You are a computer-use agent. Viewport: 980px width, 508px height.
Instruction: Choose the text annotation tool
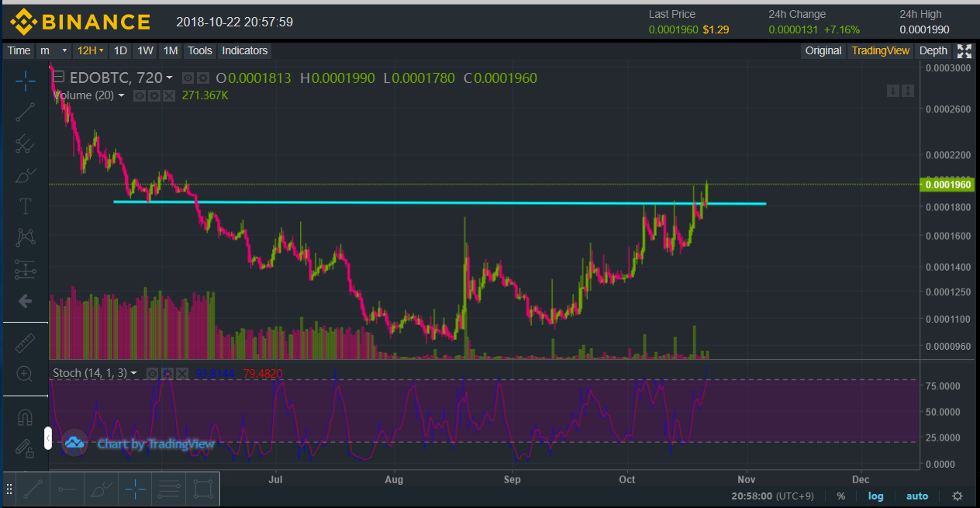coord(25,206)
